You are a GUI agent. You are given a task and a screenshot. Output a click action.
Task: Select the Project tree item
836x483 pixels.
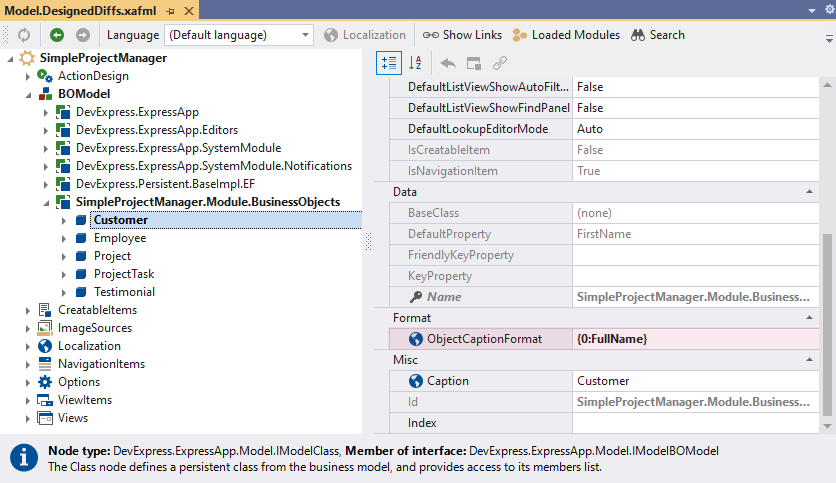point(112,256)
